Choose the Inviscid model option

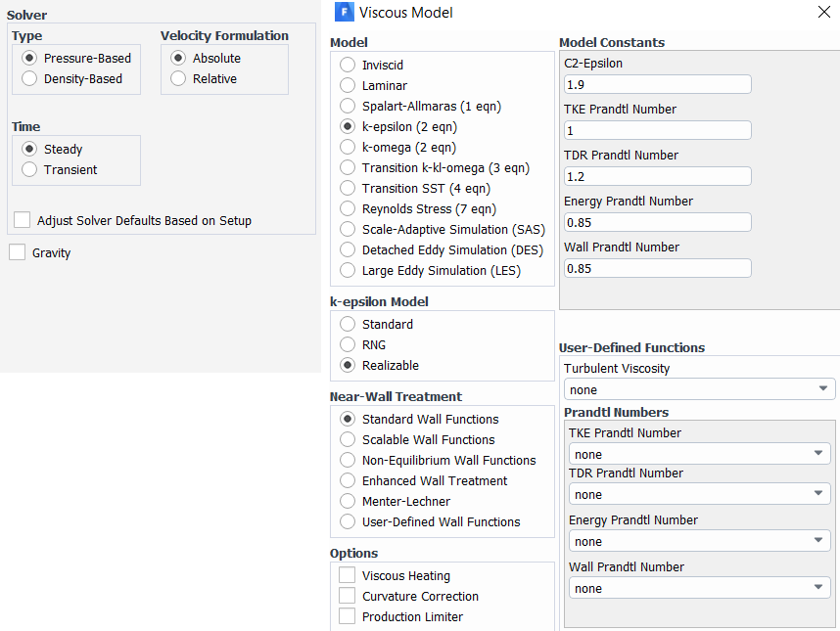pyautogui.click(x=348, y=65)
